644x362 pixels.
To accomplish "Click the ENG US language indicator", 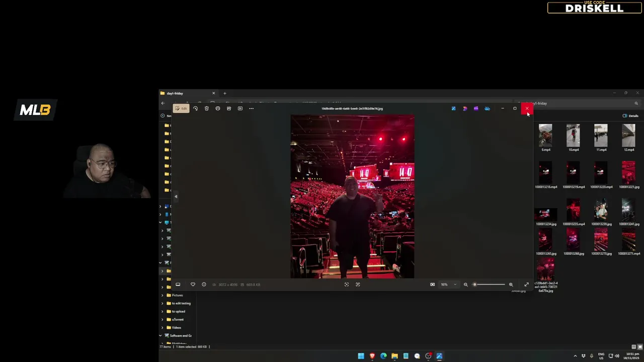I will [601, 356].
